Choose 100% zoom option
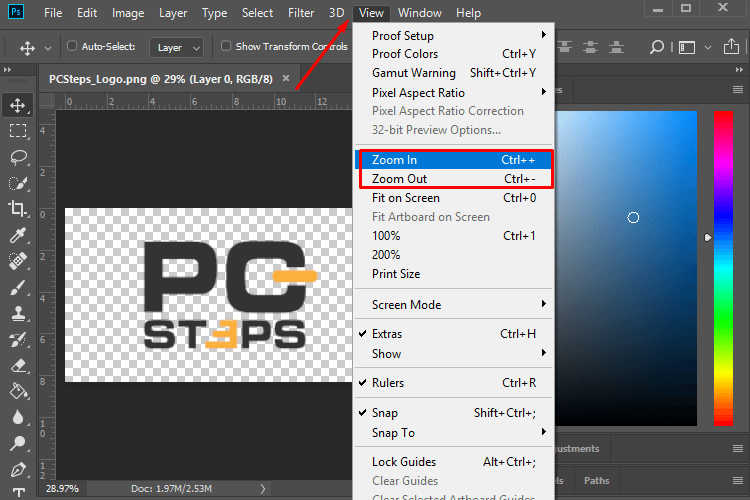The height and width of the screenshot is (500, 750). point(453,236)
